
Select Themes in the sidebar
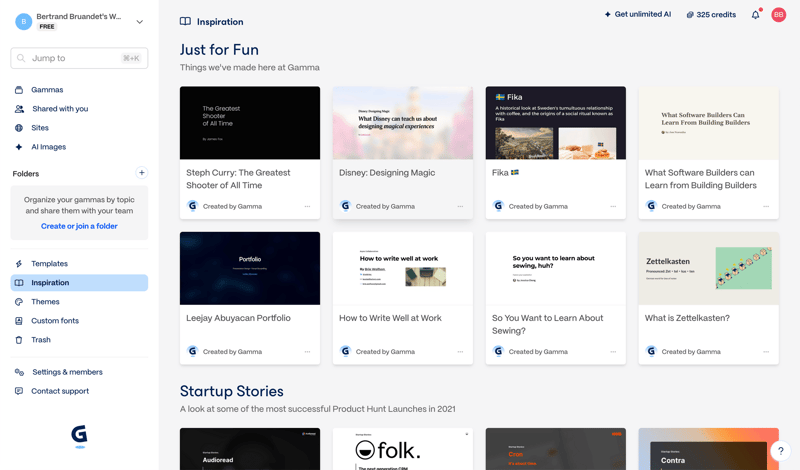click(x=45, y=302)
